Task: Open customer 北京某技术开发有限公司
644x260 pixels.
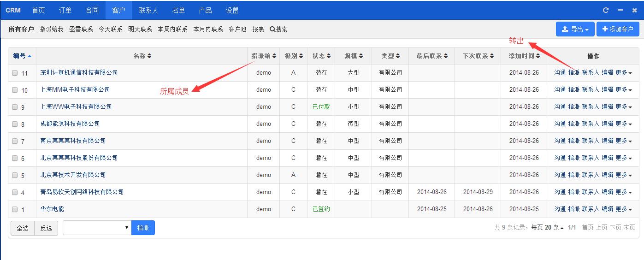Action: [73, 175]
